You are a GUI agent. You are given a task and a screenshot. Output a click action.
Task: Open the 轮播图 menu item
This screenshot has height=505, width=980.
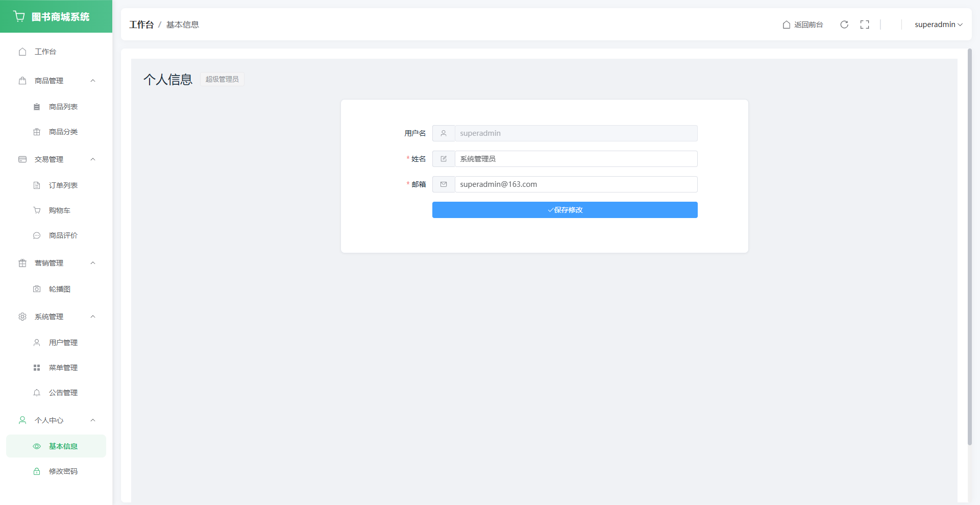pyautogui.click(x=59, y=289)
